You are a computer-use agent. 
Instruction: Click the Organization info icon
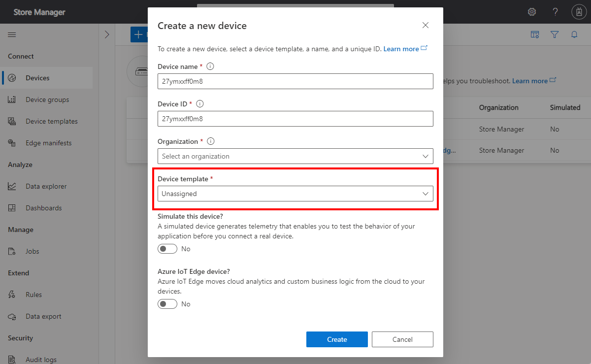pyautogui.click(x=211, y=141)
